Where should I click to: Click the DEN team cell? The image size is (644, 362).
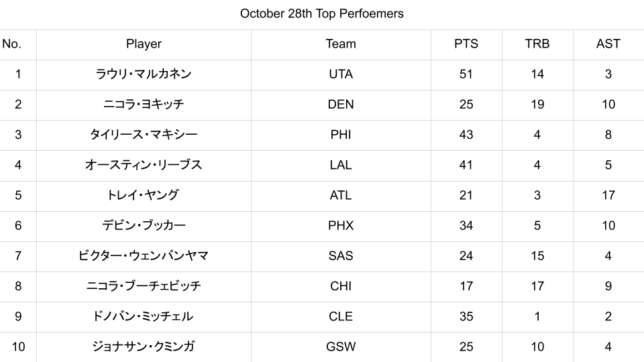pyautogui.click(x=341, y=105)
